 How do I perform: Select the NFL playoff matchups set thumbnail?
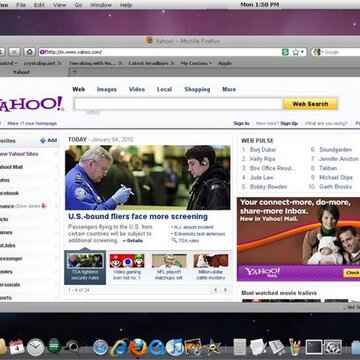(x=169, y=267)
